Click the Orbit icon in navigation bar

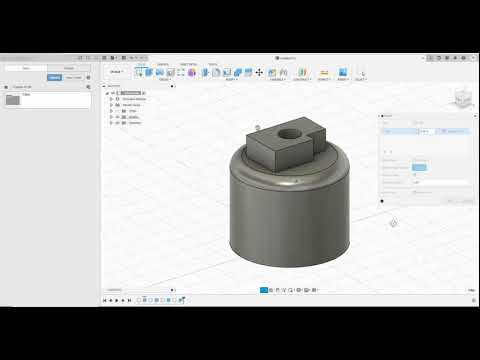pyautogui.click(x=264, y=290)
